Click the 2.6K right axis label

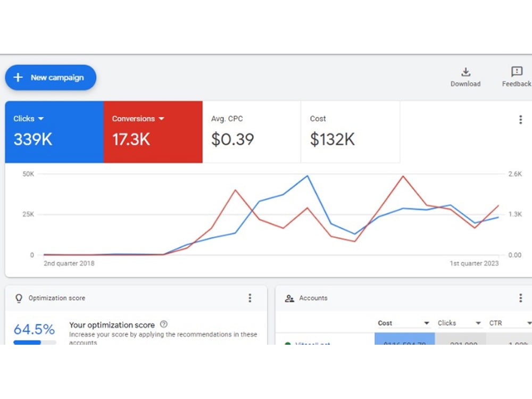[x=515, y=174]
